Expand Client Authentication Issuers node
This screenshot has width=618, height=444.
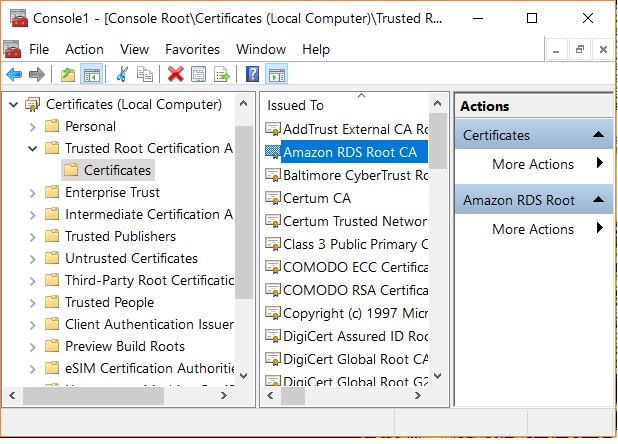(x=33, y=325)
